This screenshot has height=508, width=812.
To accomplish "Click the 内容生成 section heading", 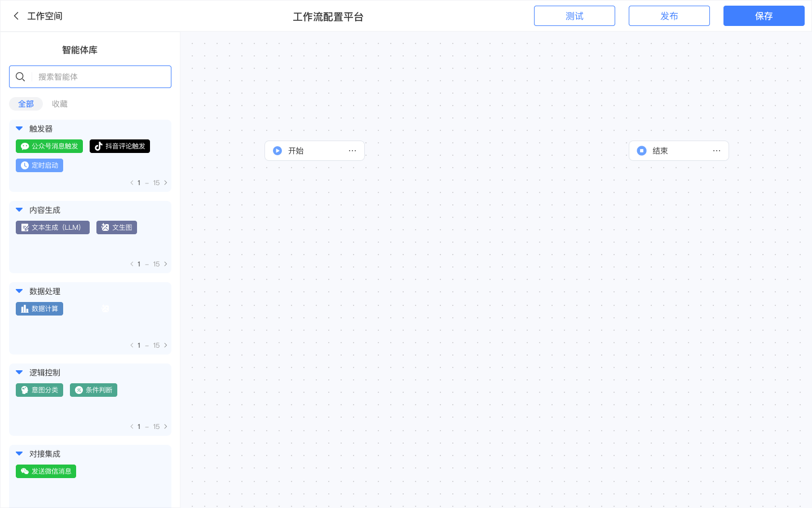I will coord(45,210).
